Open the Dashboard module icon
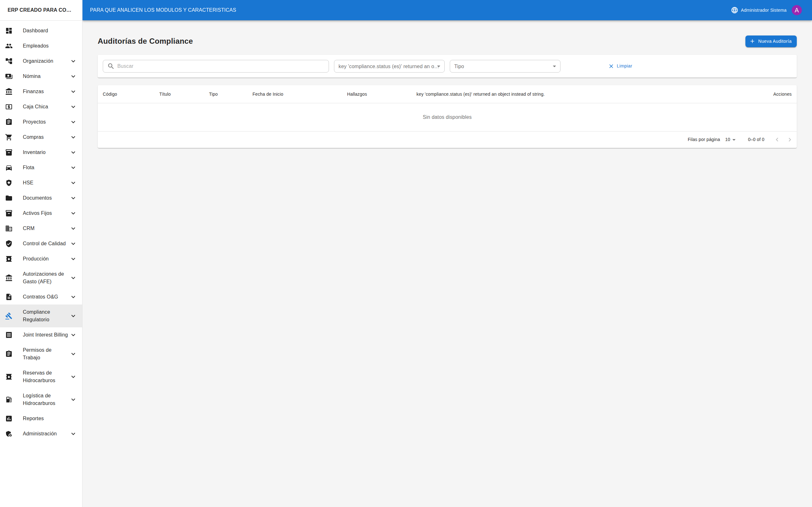This screenshot has height=507, width=812. click(x=9, y=30)
